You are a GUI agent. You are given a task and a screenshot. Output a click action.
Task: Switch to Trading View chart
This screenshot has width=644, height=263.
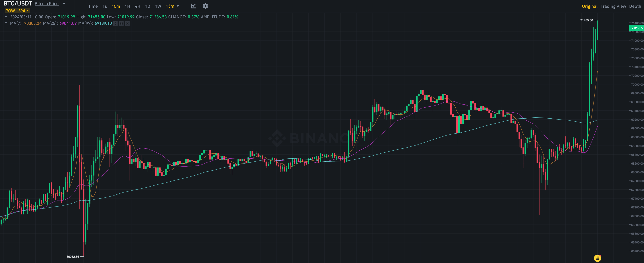[x=613, y=6]
